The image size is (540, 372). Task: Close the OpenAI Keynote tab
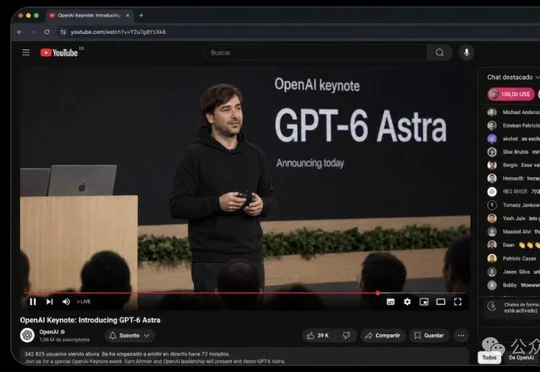127,15
